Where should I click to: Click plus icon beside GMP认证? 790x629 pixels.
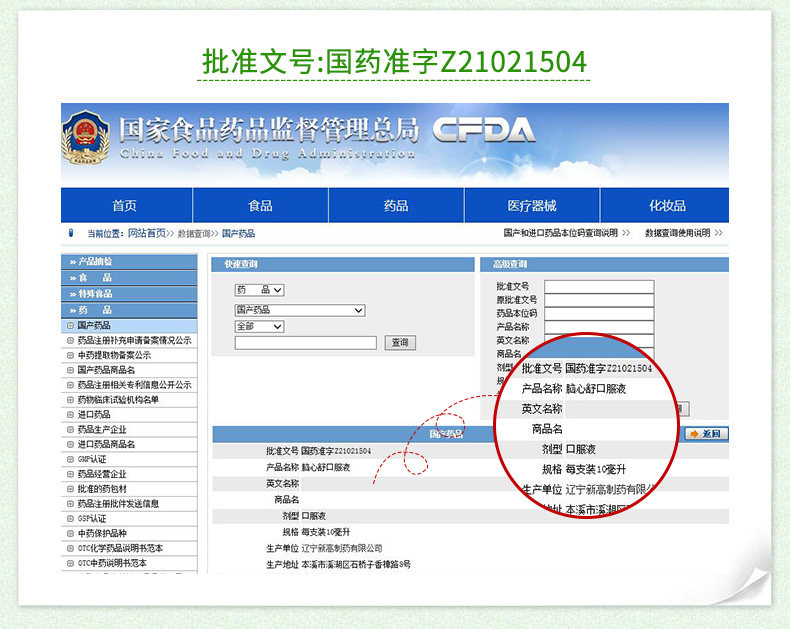[x=71, y=459]
